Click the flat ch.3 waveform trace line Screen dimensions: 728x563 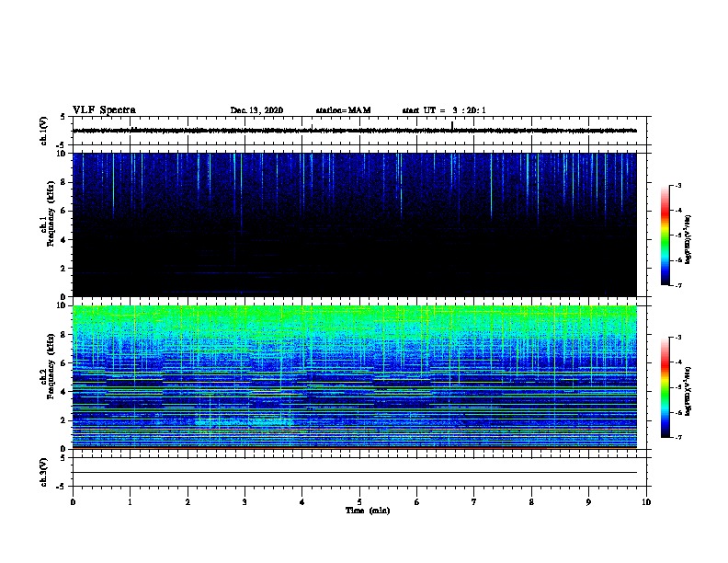pyautogui.click(x=355, y=473)
